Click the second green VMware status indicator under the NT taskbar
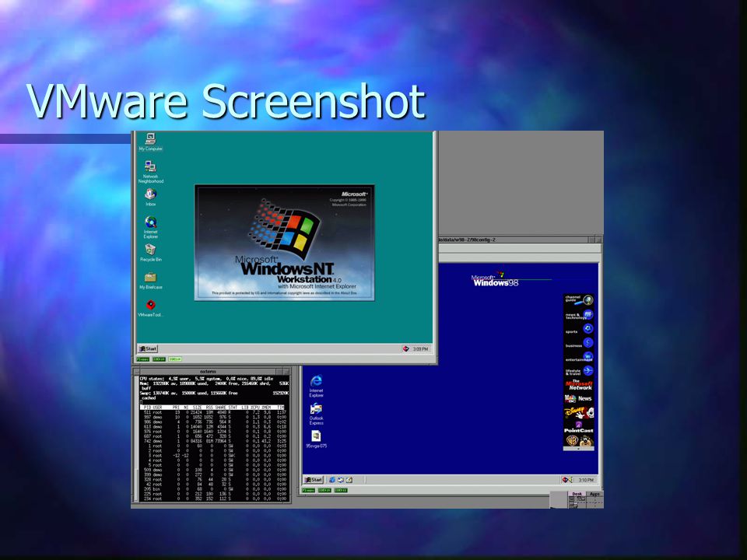Viewport: 747px width, 560px height. [x=159, y=359]
